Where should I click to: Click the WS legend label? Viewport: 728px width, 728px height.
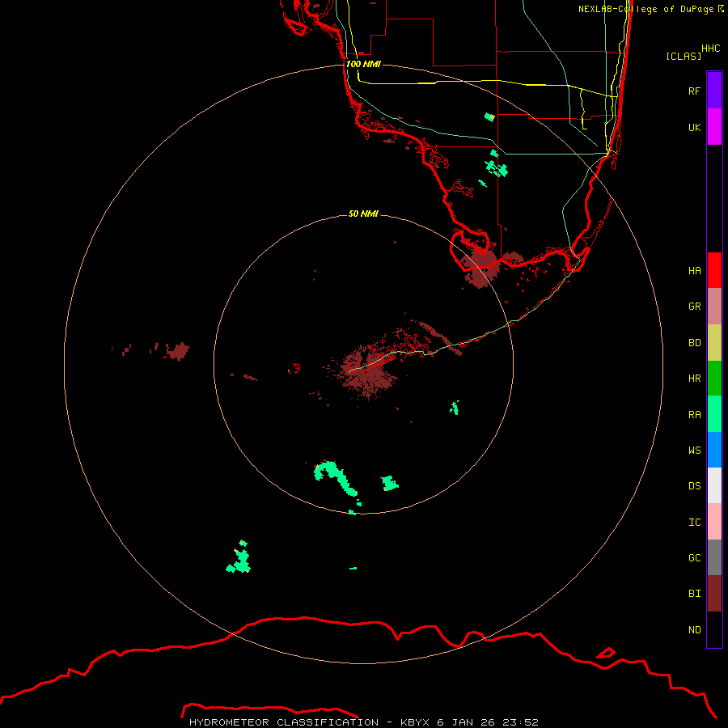tap(694, 451)
